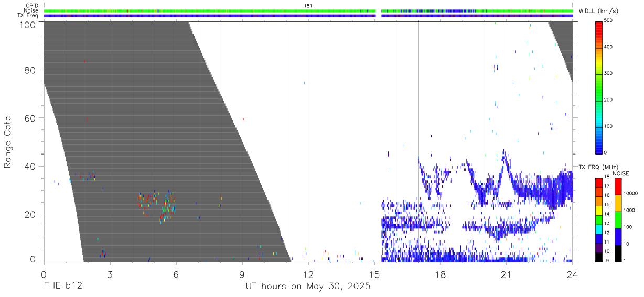Click the x-axis tick label 18
The image size is (644, 297).
tap(441, 273)
